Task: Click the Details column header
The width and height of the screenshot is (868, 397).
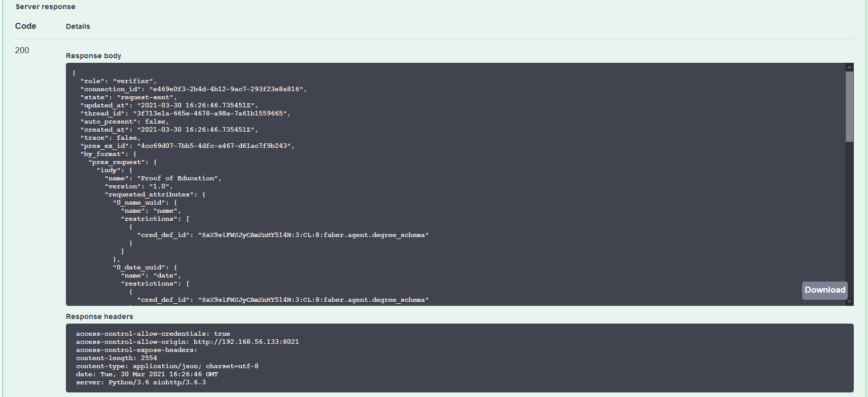Action: pyautogui.click(x=78, y=26)
